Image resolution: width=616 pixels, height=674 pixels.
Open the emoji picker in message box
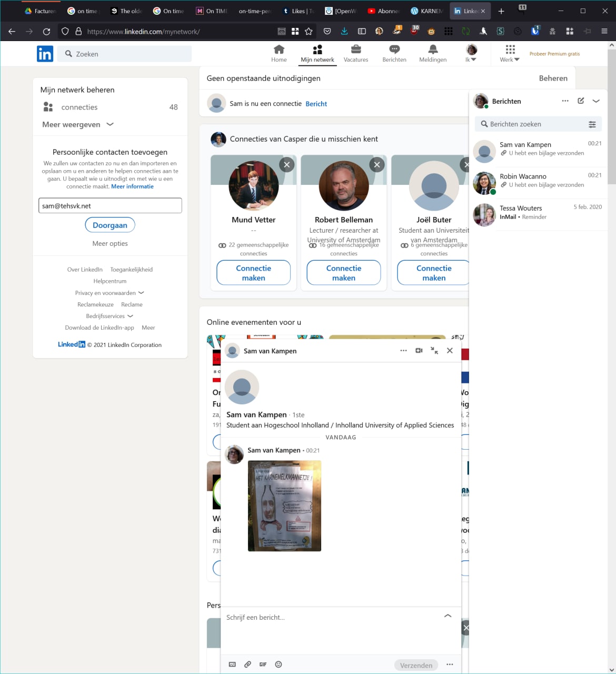point(279,665)
